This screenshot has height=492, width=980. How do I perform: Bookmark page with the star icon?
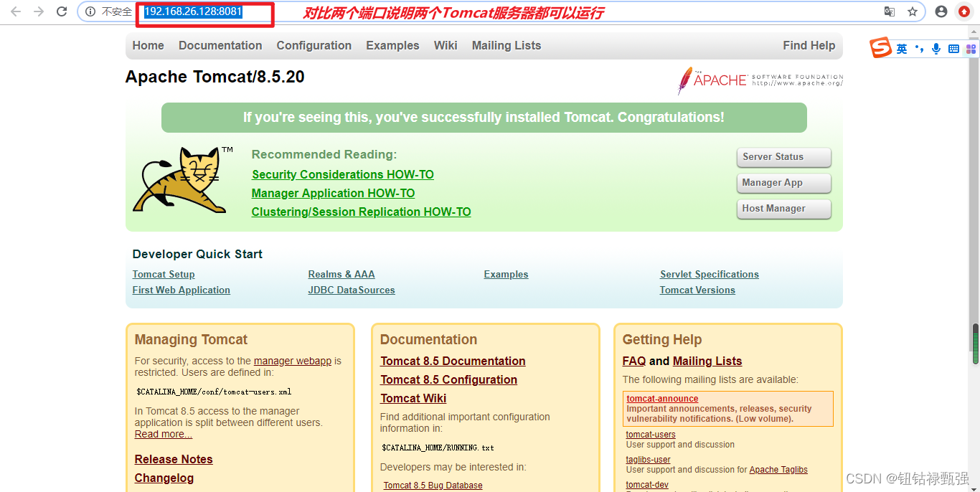(x=913, y=11)
